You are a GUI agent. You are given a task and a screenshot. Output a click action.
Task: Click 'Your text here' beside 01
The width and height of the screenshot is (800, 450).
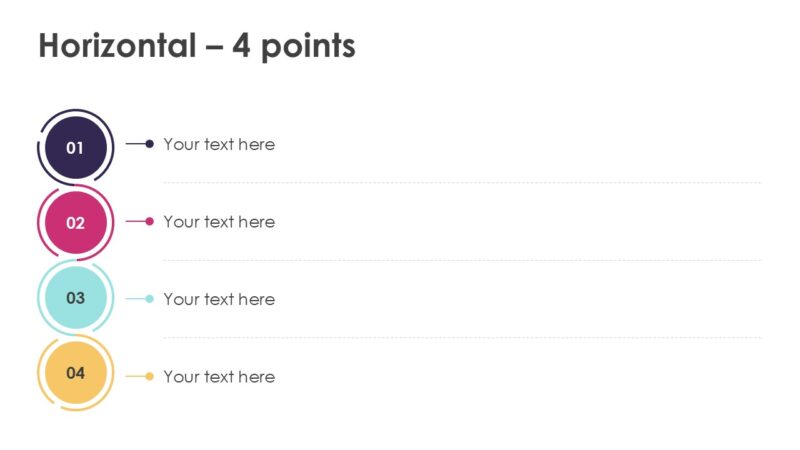click(x=219, y=144)
